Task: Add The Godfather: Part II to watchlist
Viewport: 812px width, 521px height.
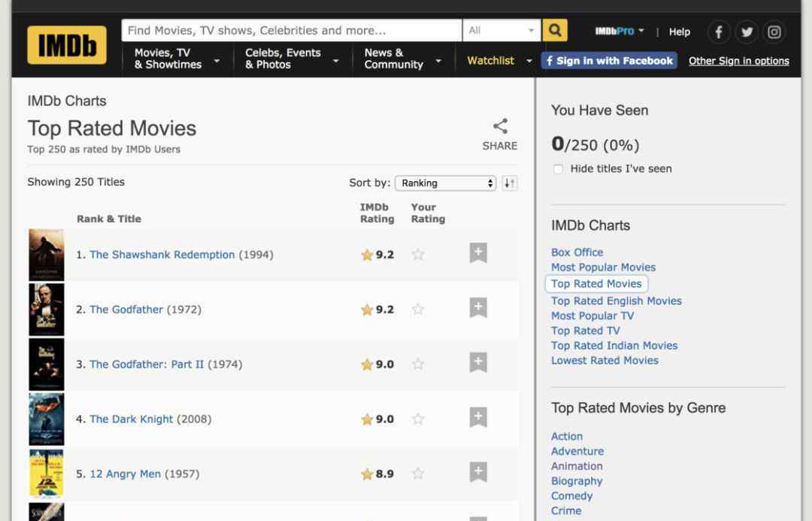Action: tap(478, 362)
